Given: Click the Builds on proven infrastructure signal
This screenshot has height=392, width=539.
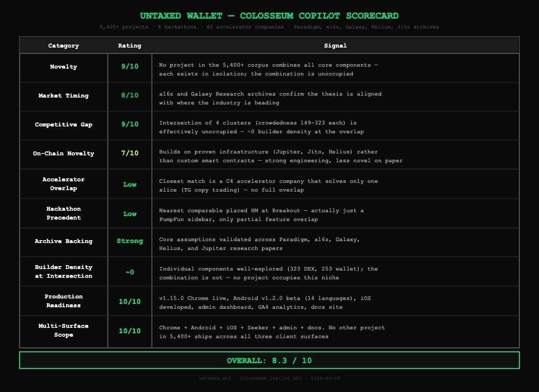Looking at the screenshot, I should (x=280, y=156).
